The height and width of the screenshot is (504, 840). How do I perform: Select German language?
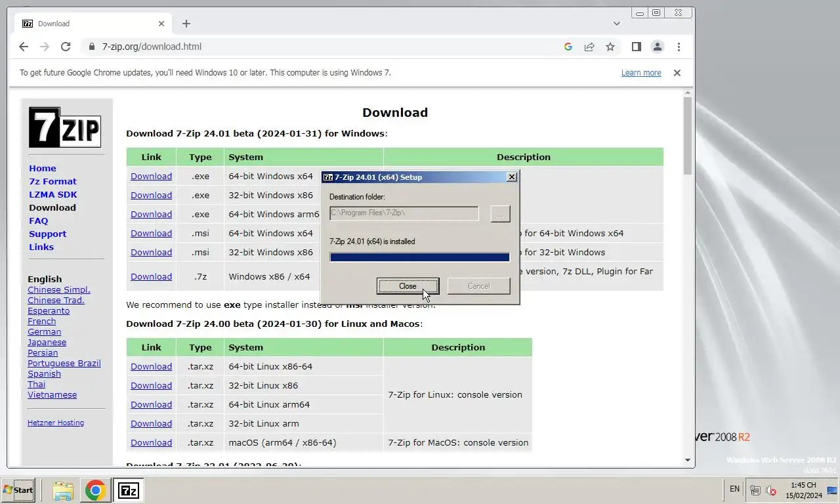tap(45, 332)
